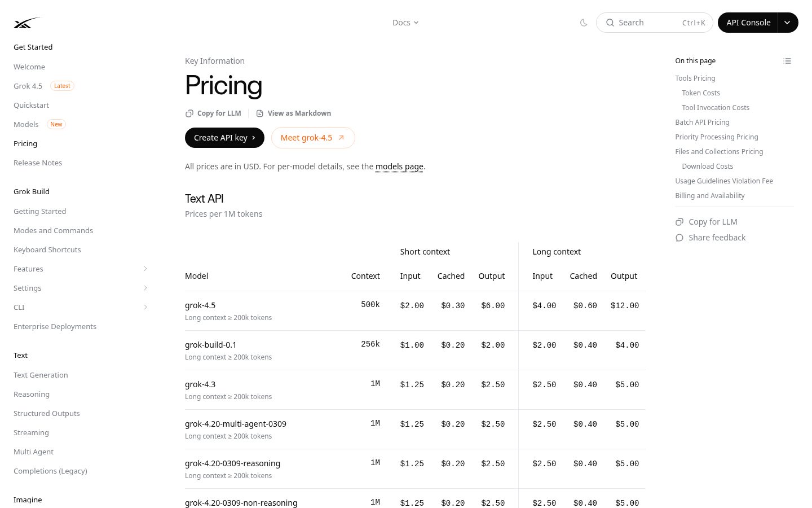Open Enterprise Deployments page
The image size is (812, 508).
click(55, 326)
